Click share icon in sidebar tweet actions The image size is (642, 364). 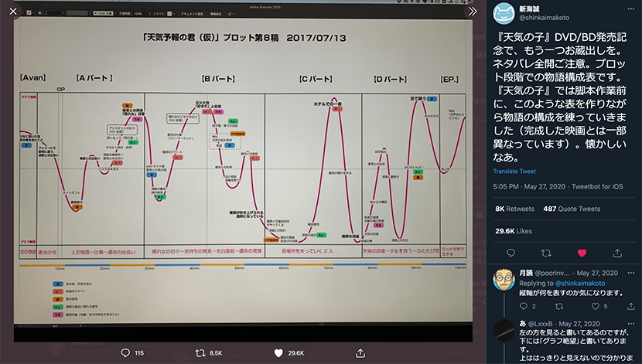click(616, 253)
